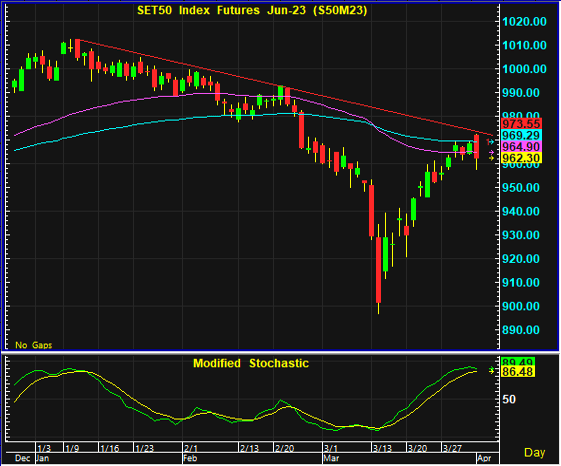Select the yellow 86.48 stochastic value
561x466 pixels.
point(518,372)
